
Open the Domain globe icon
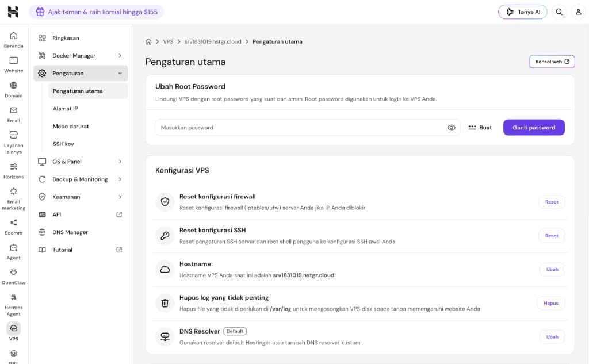(x=14, y=85)
